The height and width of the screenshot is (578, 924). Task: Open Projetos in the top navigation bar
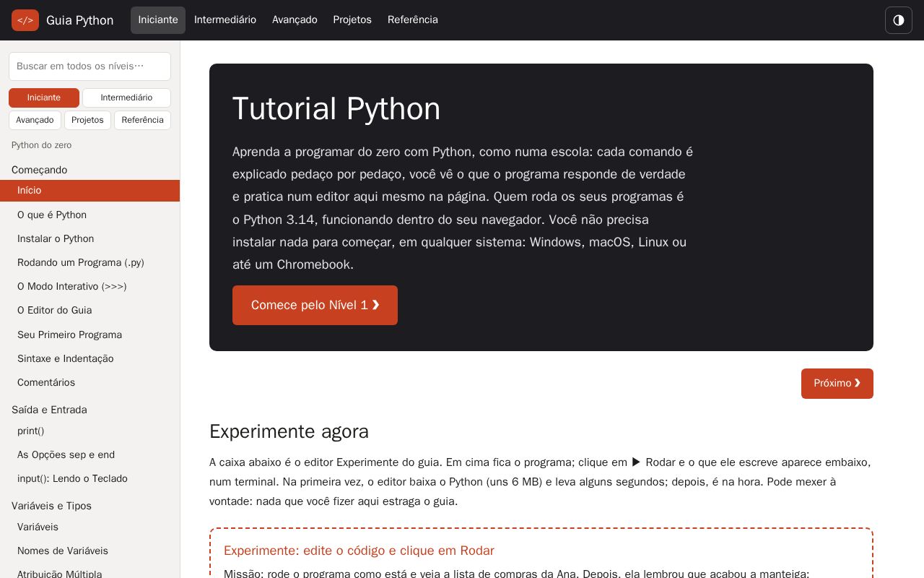pos(352,20)
